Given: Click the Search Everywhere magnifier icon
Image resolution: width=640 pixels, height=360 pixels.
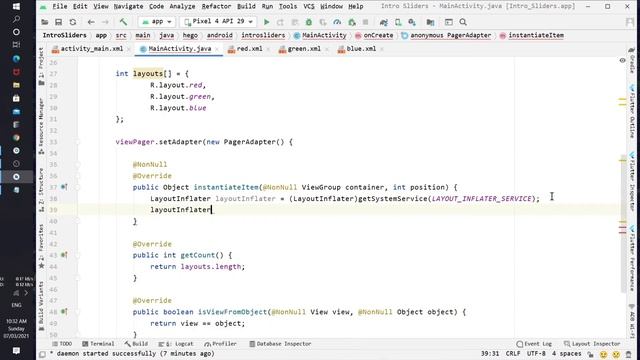Looking at the screenshot, I should pyautogui.click(x=463, y=22).
